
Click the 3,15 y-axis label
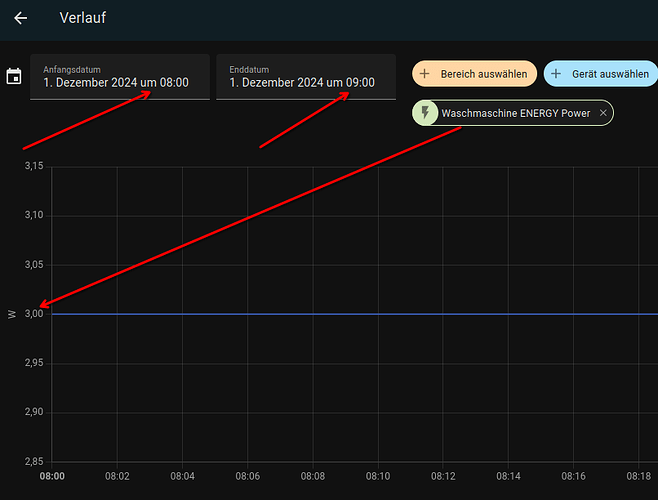tap(34, 166)
